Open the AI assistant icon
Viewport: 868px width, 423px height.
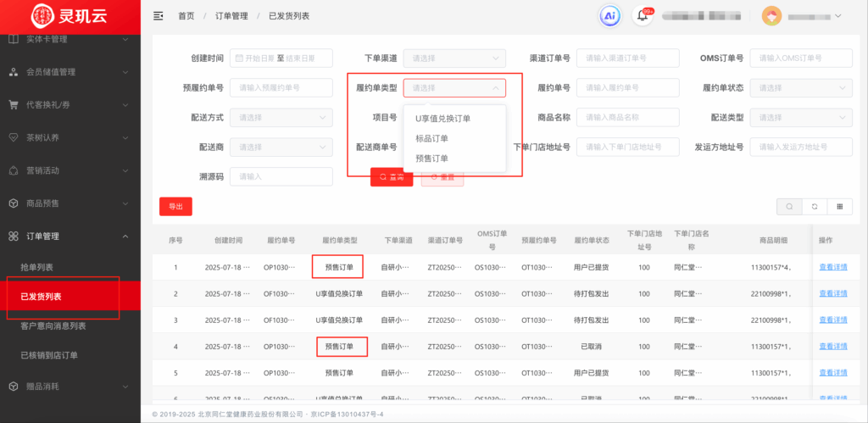(609, 16)
